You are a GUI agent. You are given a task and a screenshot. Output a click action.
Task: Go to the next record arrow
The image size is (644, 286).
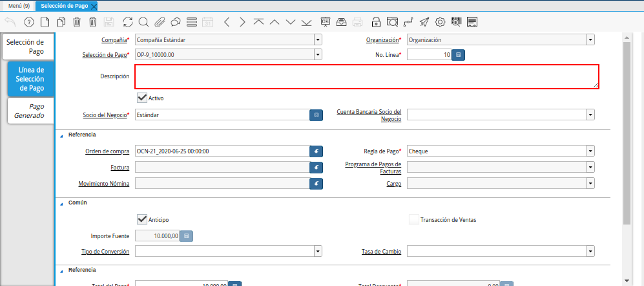click(x=242, y=22)
